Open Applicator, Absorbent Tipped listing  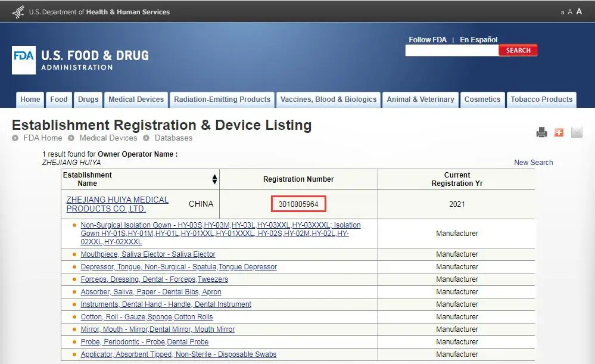click(x=178, y=354)
